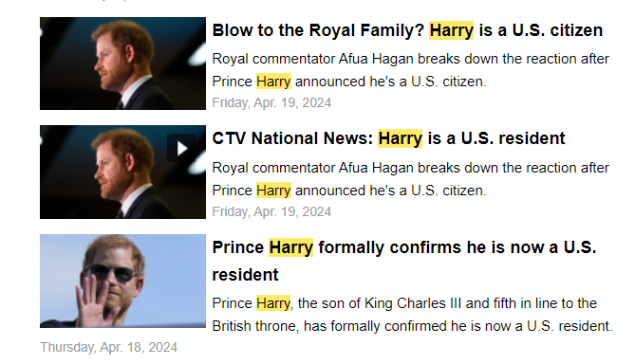This screenshot has height=364, width=635.
Task: Click highlighted Harry in 'formally confirms' headline
Action: (290, 247)
